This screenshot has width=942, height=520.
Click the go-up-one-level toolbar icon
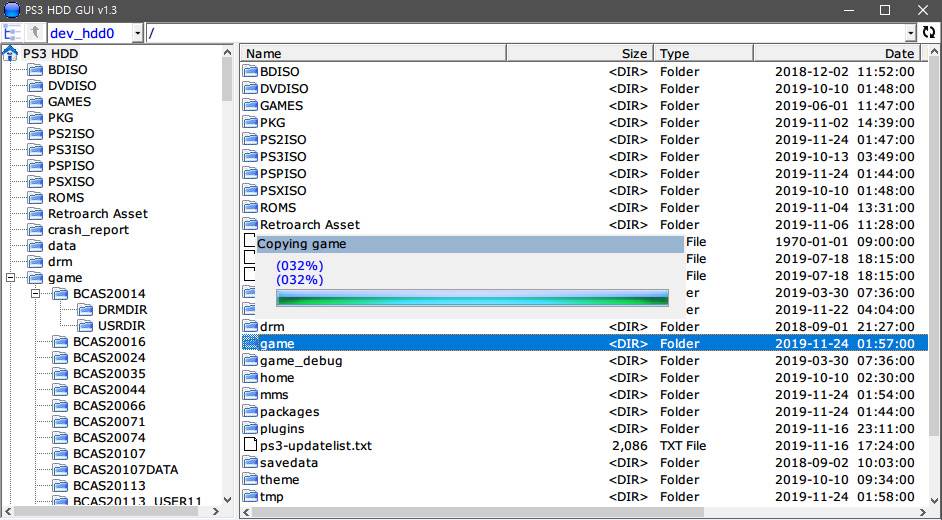point(35,32)
